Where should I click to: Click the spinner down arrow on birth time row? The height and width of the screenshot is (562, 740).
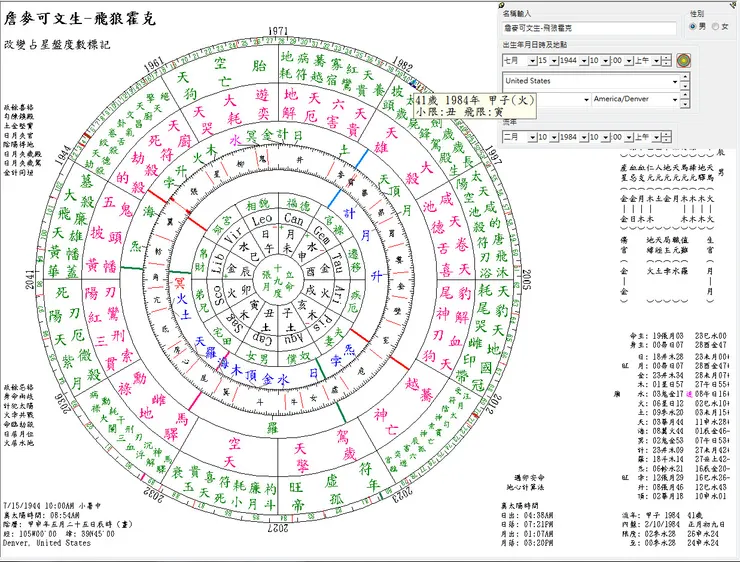(x=666, y=64)
